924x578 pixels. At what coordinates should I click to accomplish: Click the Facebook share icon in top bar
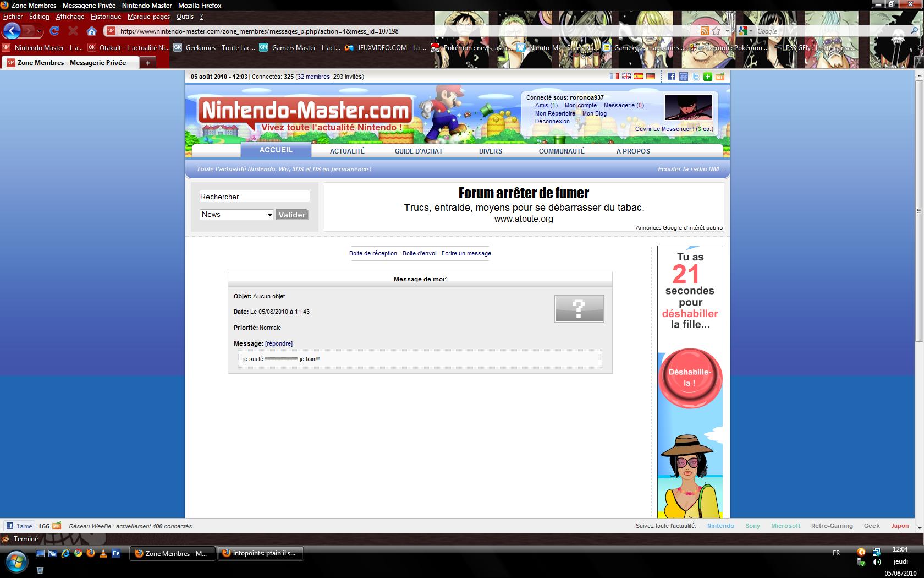point(671,77)
